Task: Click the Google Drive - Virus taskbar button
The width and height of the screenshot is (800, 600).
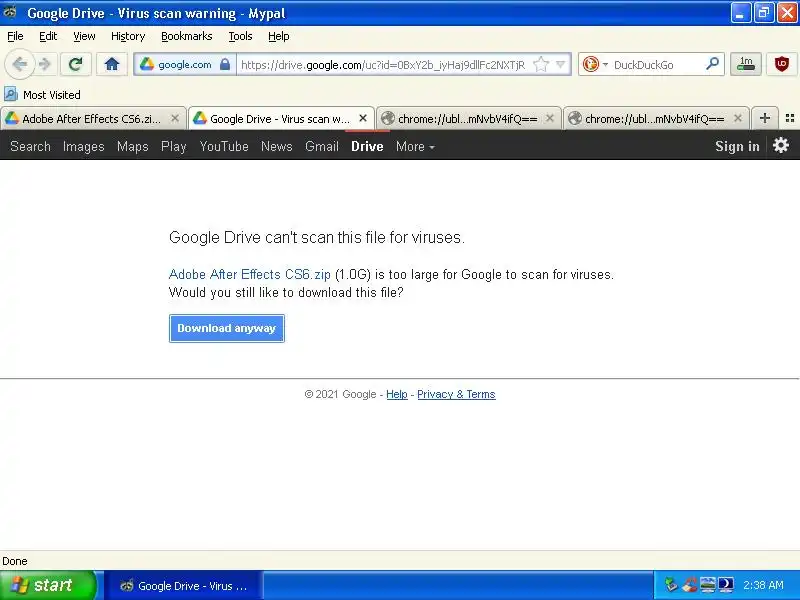Action: coord(184,586)
